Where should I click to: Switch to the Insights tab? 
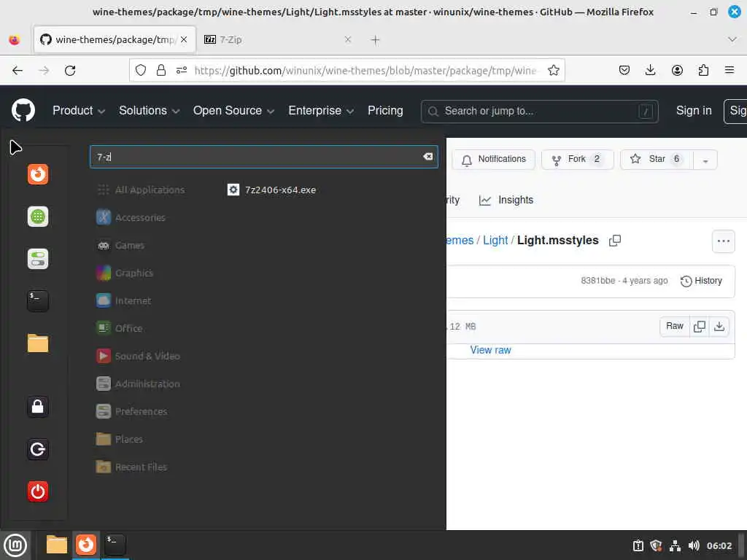click(506, 200)
